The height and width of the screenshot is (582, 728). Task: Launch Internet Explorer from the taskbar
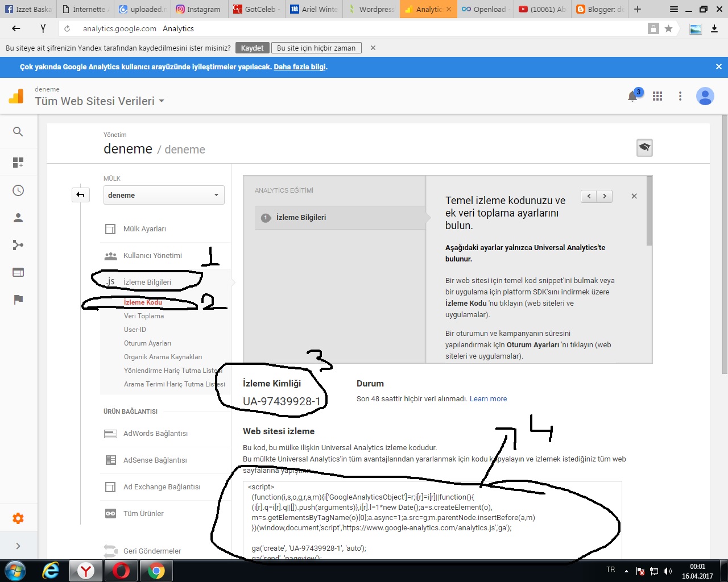(51, 571)
